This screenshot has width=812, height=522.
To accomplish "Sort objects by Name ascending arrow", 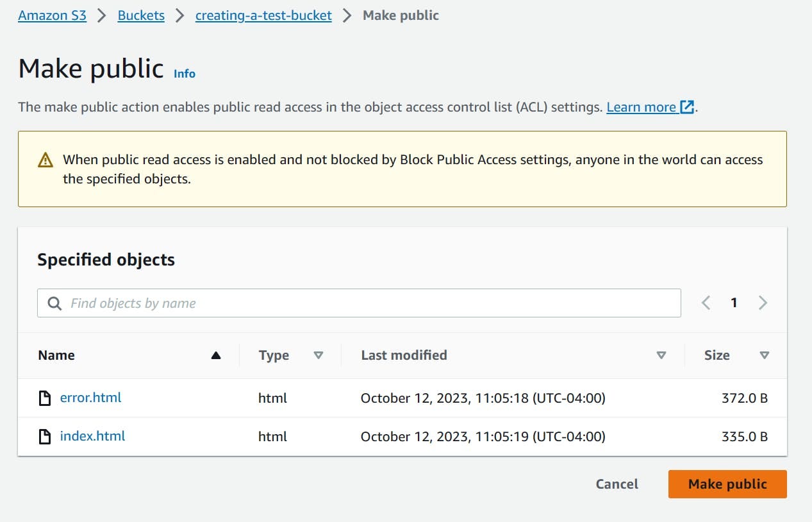I will click(216, 355).
